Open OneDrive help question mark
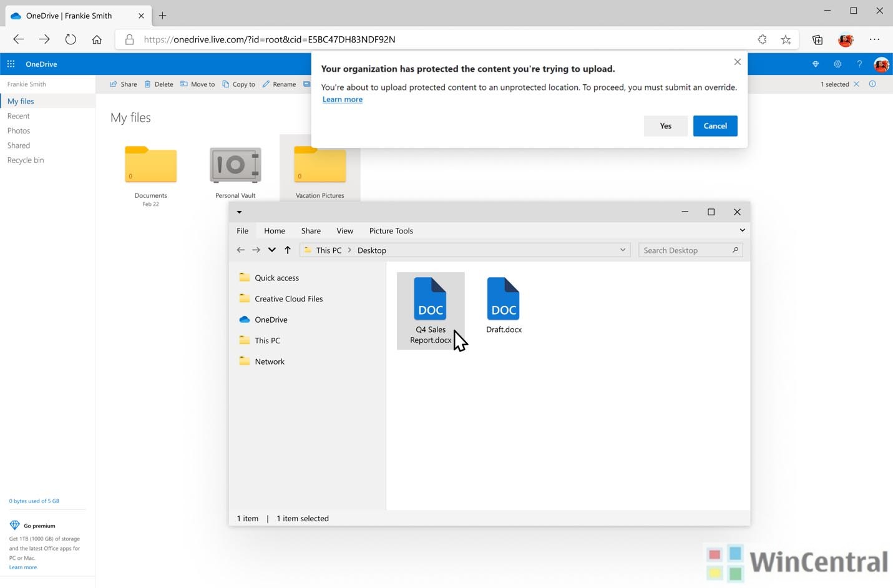 [859, 64]
